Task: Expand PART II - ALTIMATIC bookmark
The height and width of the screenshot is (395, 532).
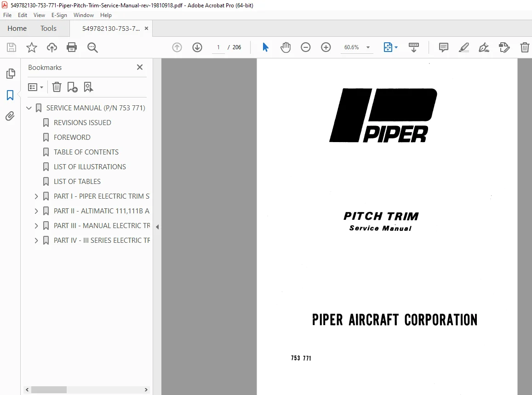Action: (x=36, y=211)
